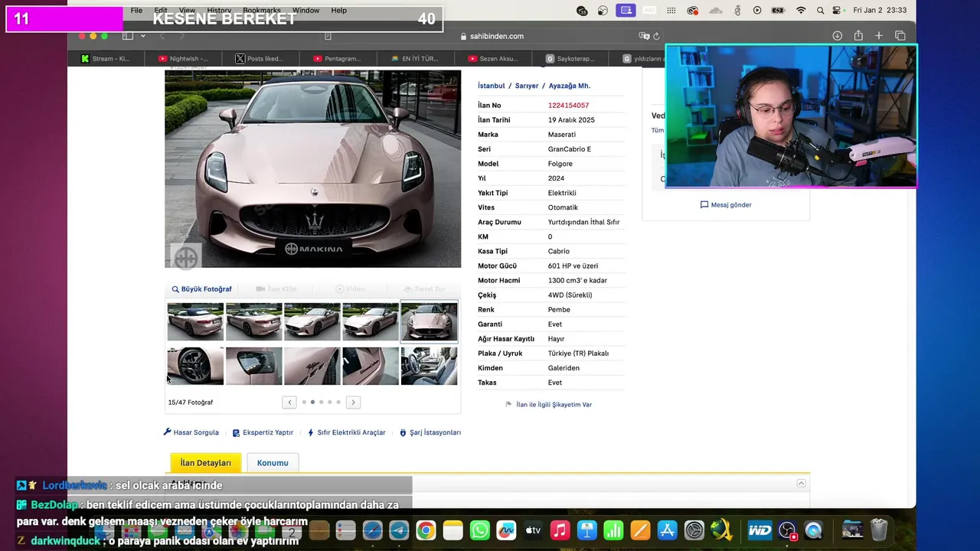Click the date and time in menu bar
Screen dimensions: 980x551
click(x=880, y=11)
